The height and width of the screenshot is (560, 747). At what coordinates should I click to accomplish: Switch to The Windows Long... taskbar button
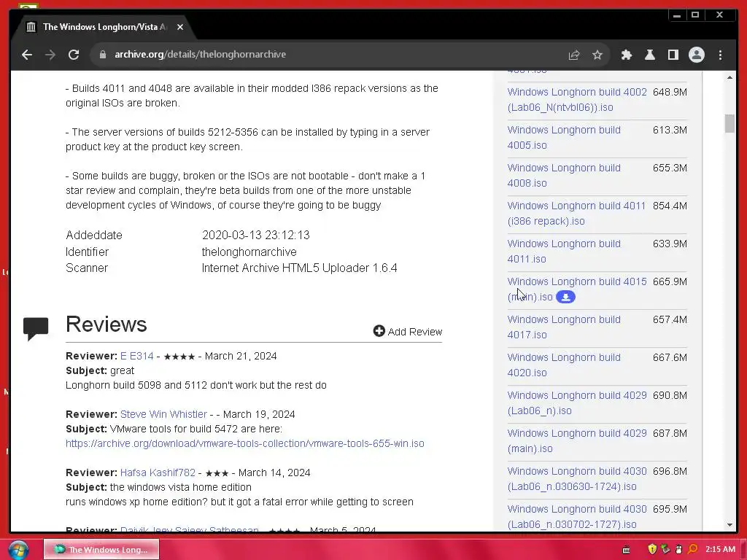[x=101, y=550]
